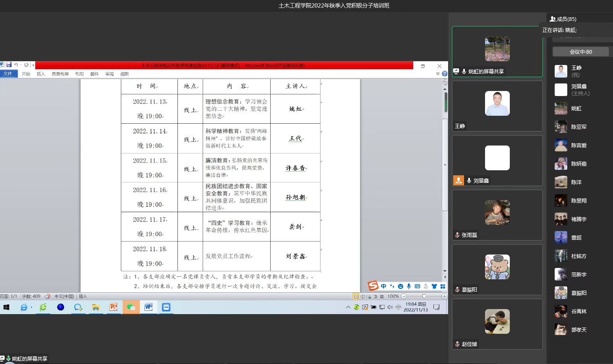The image size is (613, 364).
Task: Expand the collapsed Word ribbon with the chevron
Action: tap(438, 74)
